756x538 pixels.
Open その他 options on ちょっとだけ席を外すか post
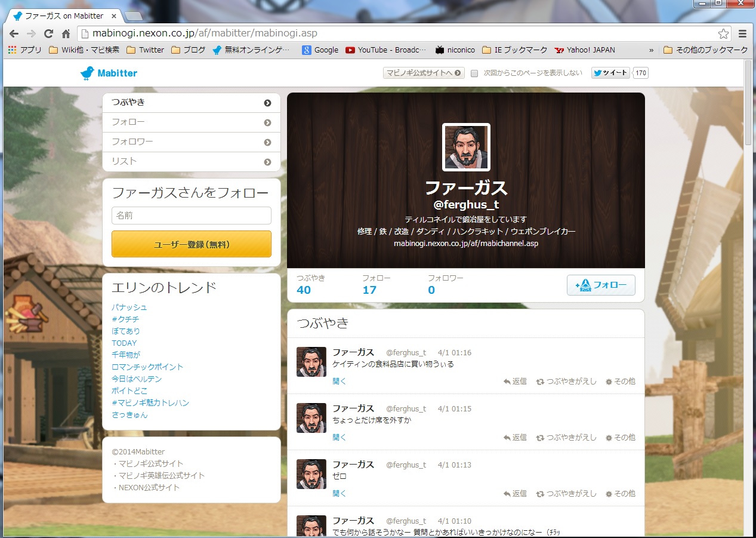[x=621, y=437]
